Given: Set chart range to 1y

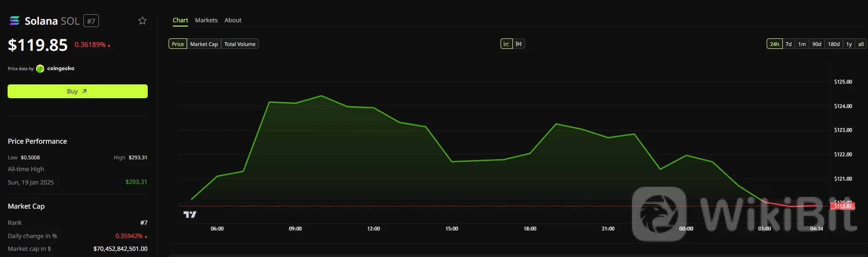Looking at the screenshot, I should [x=849, y=44].
